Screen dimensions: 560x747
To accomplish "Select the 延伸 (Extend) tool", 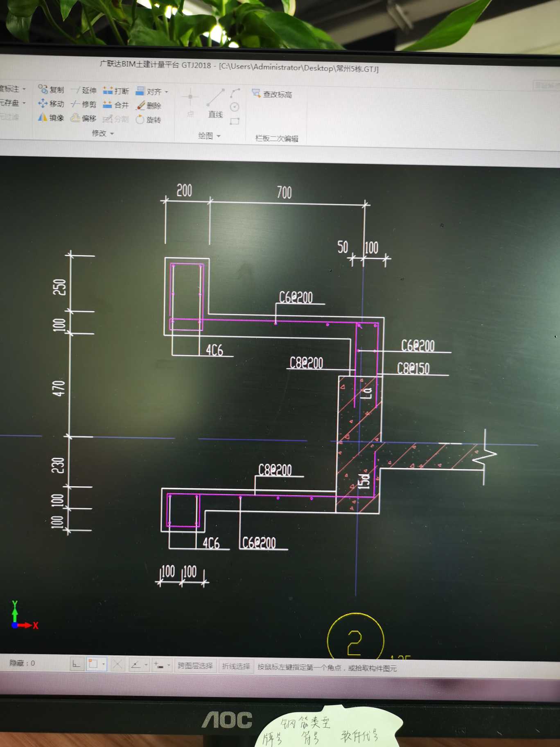I will point(84,90).
